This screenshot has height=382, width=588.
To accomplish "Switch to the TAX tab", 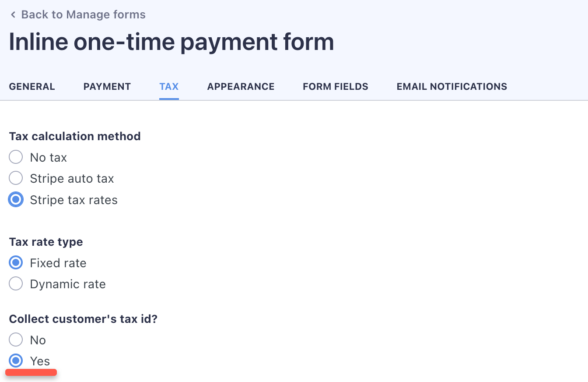I will 169,86.
